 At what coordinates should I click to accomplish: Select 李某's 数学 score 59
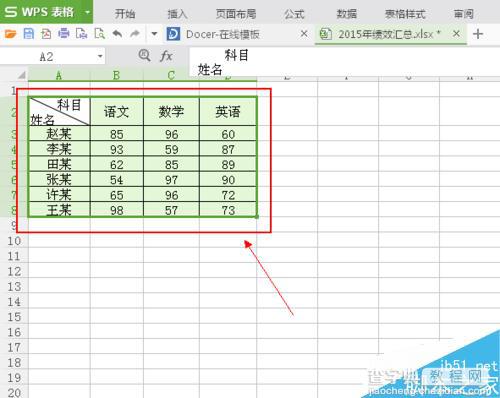[171, 149]
